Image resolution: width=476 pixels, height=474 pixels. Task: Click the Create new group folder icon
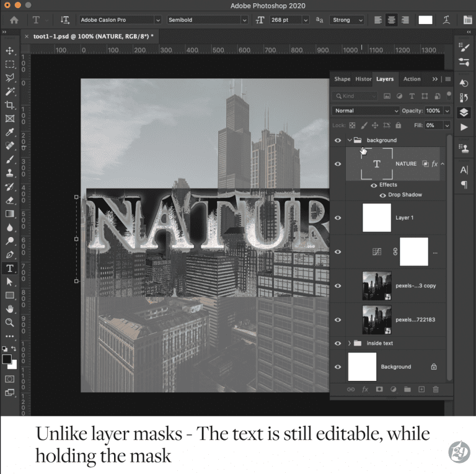(407, 389)
